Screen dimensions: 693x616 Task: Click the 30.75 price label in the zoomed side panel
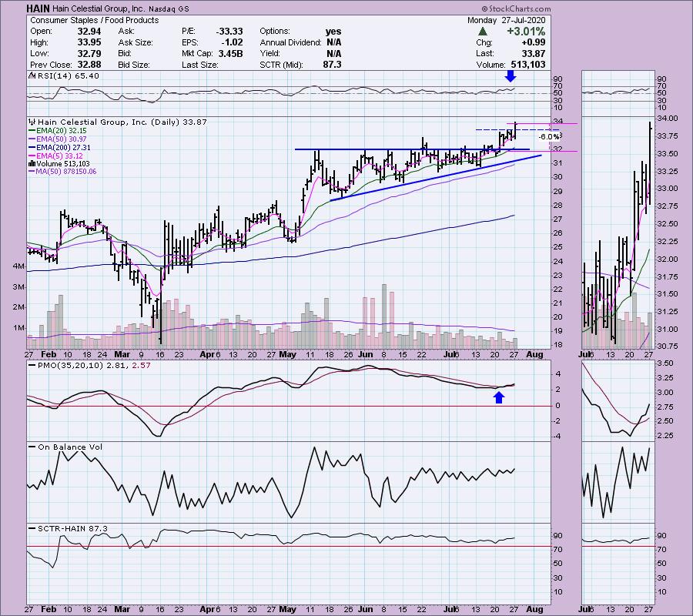[668, 346]
